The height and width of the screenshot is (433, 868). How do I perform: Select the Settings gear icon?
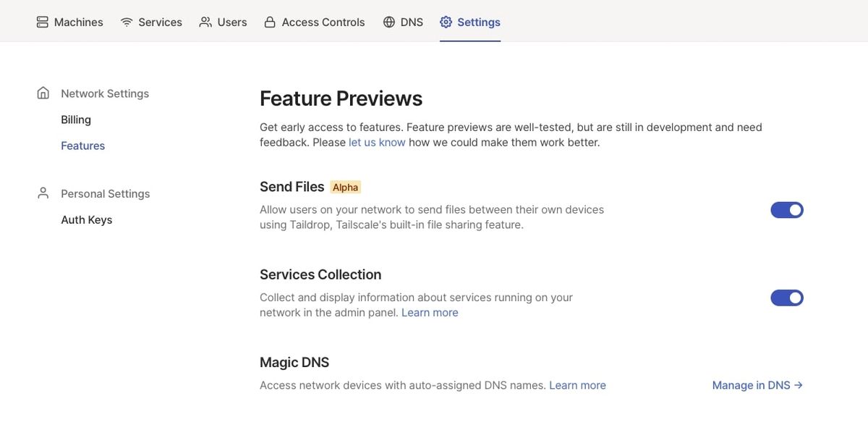[444, 21]
